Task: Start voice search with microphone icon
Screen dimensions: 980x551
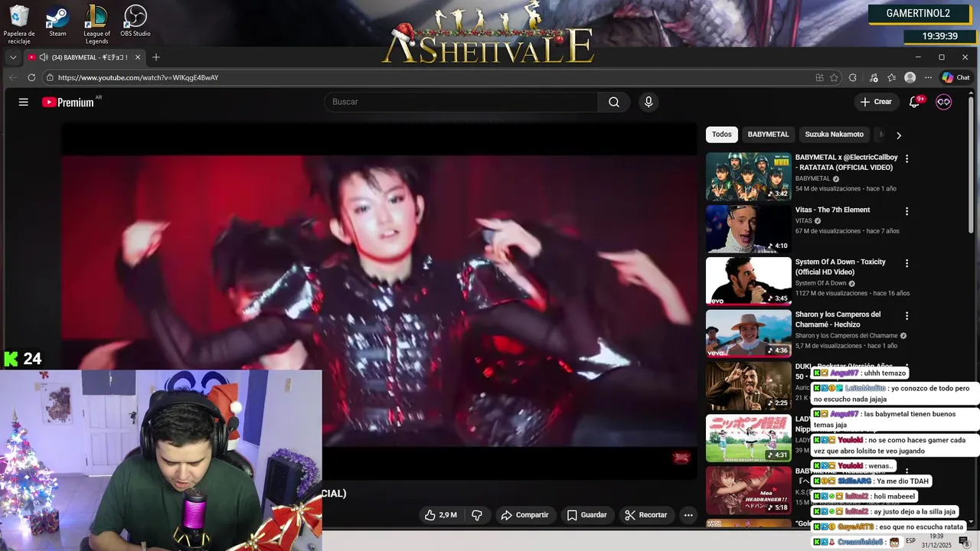Action: tap(648, 102)
